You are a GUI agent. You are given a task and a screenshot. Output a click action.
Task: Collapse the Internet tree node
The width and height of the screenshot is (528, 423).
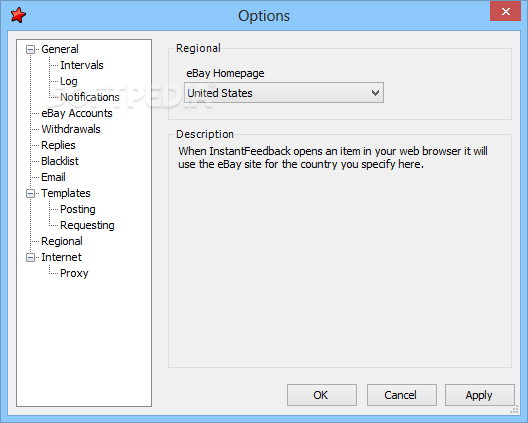(x=30, y=258)
